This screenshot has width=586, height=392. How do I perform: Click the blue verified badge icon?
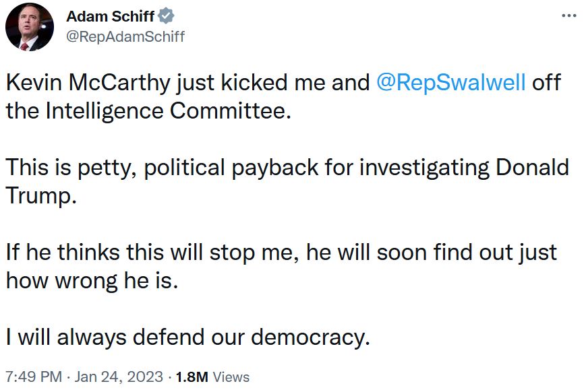[166, 16]
